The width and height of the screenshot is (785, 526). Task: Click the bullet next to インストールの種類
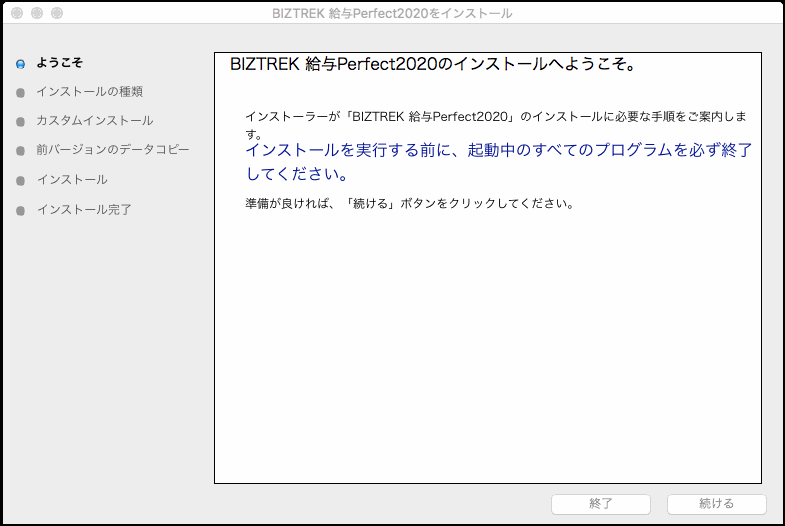pos(20,92)
